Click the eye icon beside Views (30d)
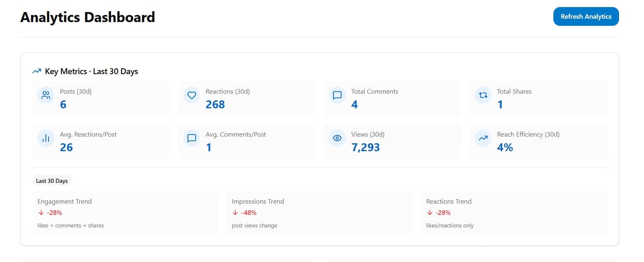 pos(337,138)
